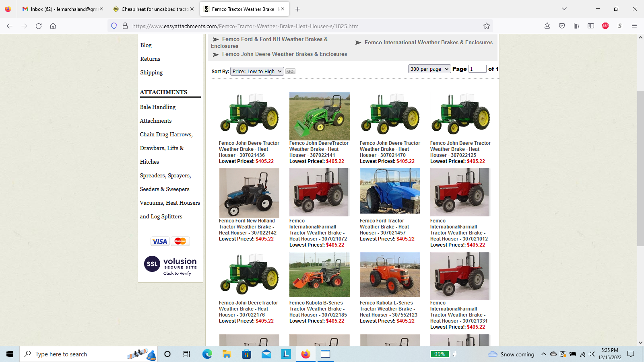644x362 pixels.
Task: Open Microsoft Store from taskbar
Action: tap(246, 354)
